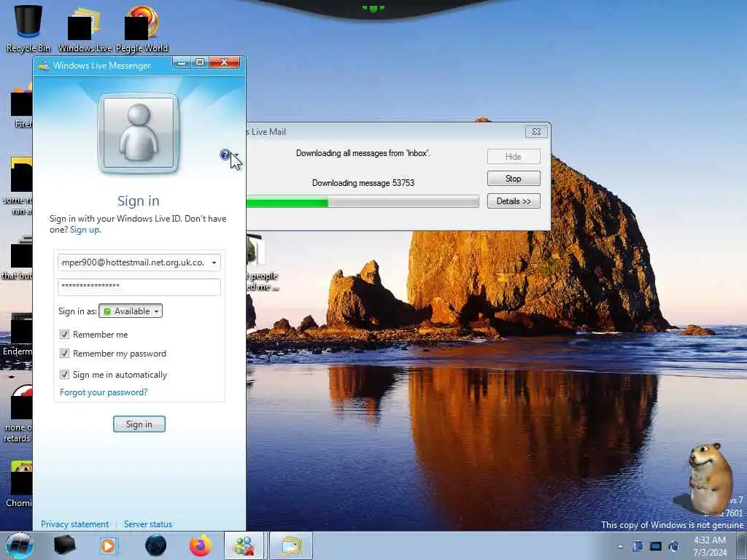This screenshot has height=560, width=747.
Task: Open the Windows Start menu orb
Action: 19,545
